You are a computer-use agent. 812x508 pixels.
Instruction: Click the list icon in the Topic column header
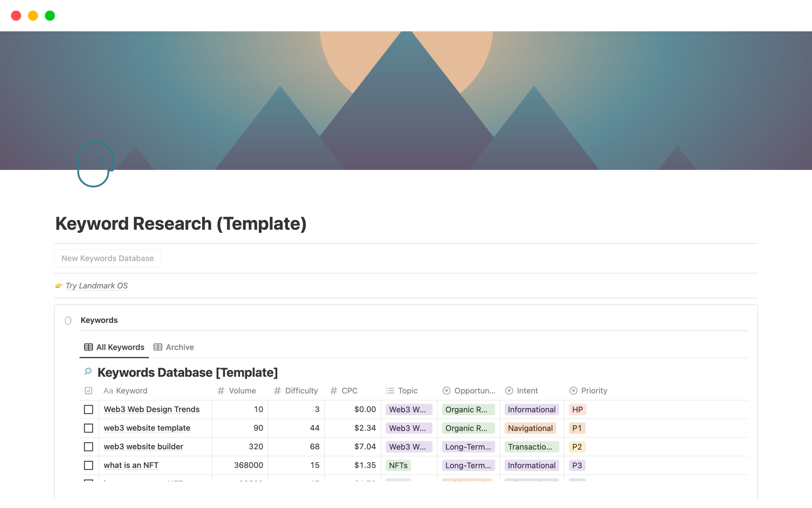390,390
